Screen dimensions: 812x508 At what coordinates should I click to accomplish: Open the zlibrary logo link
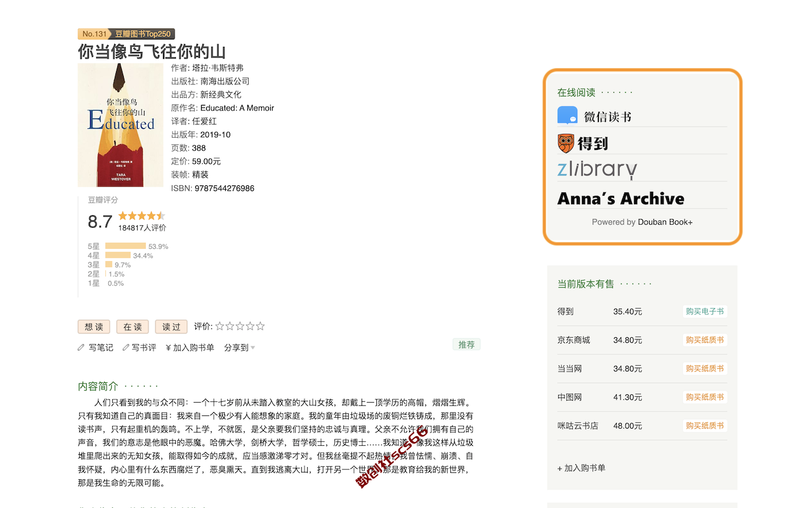pyautogui.click(x=597, y=170)
